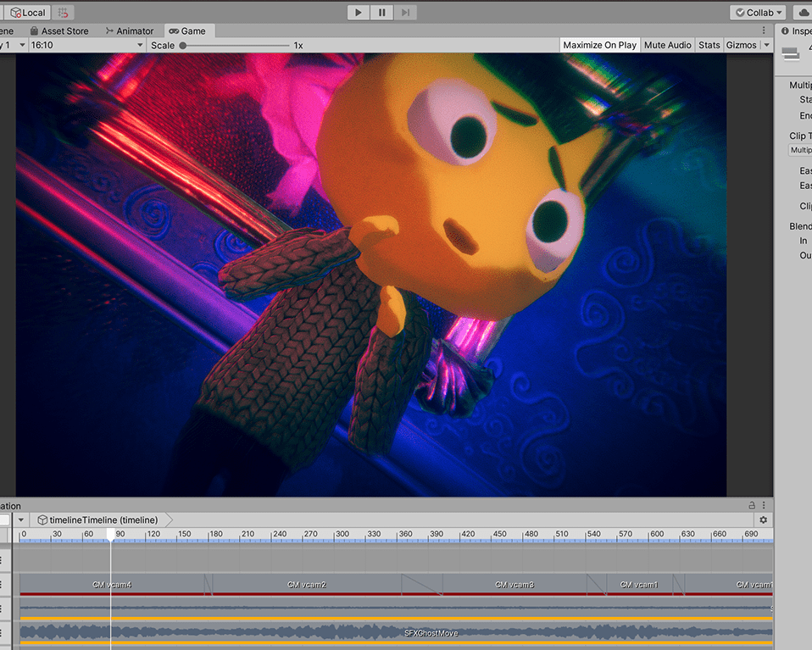Toggle Mute Audio
This screenshot has width=812, height=650.
click(x=668, y=45)
